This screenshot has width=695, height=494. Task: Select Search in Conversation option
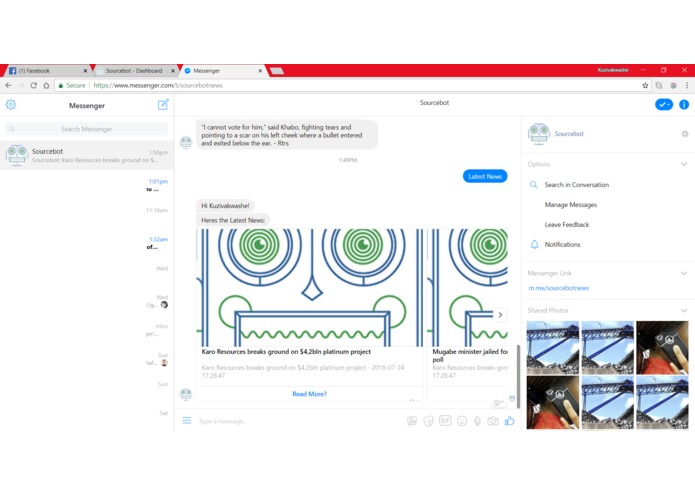(x=576, y=185)
